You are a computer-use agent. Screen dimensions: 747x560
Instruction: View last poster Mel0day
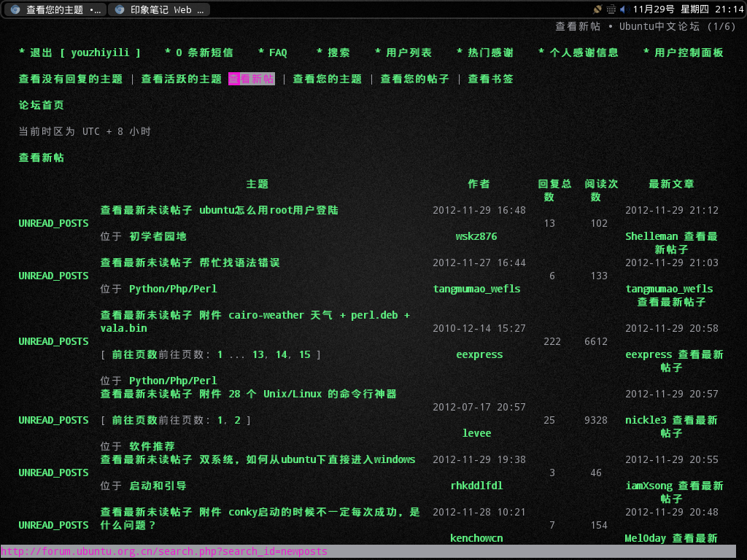tap(645, 539)
